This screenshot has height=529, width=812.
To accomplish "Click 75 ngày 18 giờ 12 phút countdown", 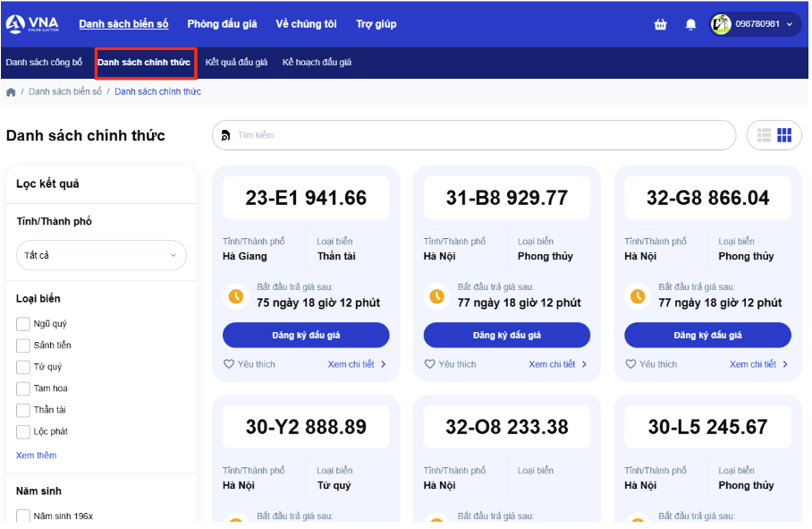I will click(x=318, y=303).
